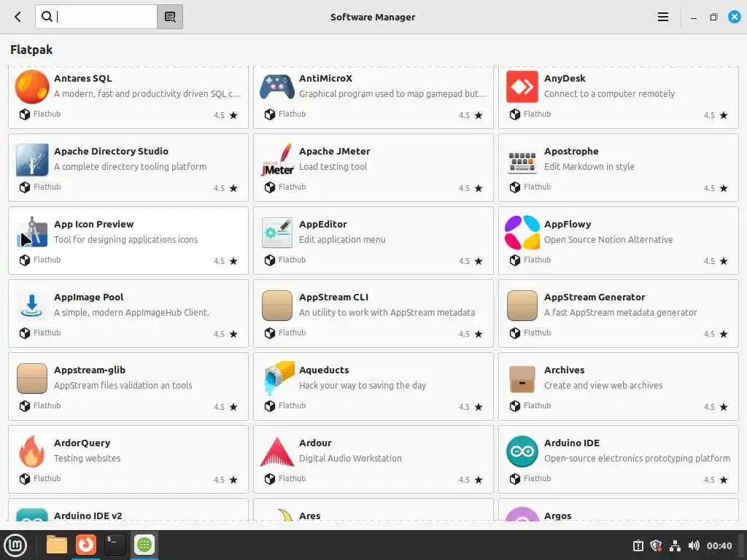Open the Linux Mint start menu
This screenshot has height=560, width=747.
(x=15, y=545)
